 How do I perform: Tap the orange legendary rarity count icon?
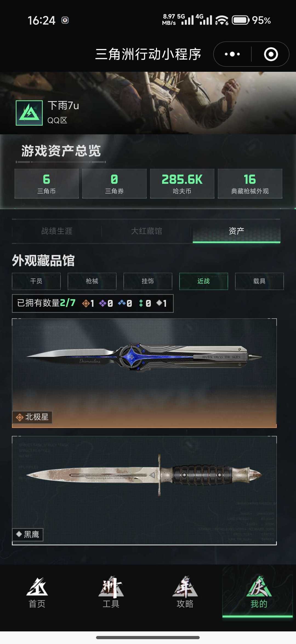(x=86, y=303)
